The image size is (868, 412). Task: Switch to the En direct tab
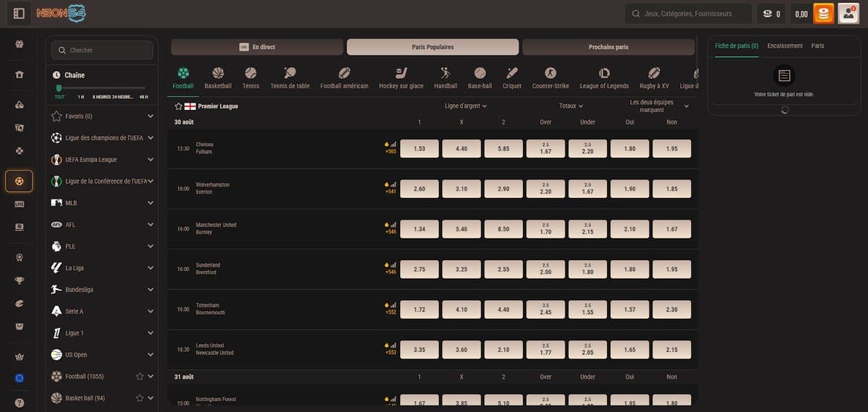click(x=257, y=47)
